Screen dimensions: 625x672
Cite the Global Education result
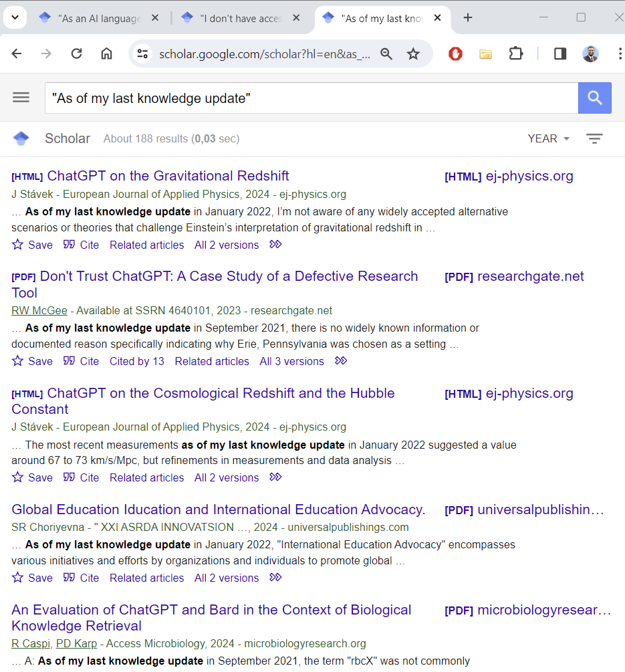[x=81, y=577]
